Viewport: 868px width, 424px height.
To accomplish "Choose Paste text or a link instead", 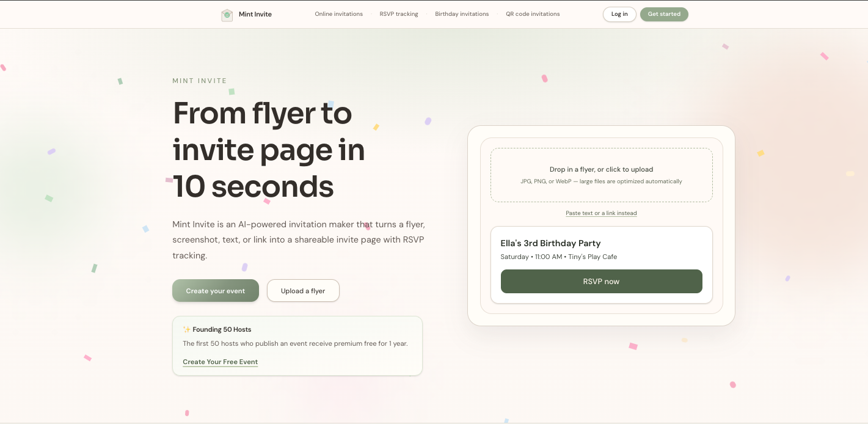I will click(x=601, y=213).
